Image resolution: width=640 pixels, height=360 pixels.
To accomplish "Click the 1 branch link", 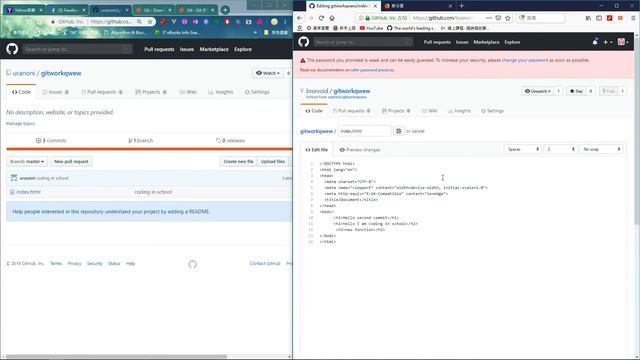I will (140, 140).
